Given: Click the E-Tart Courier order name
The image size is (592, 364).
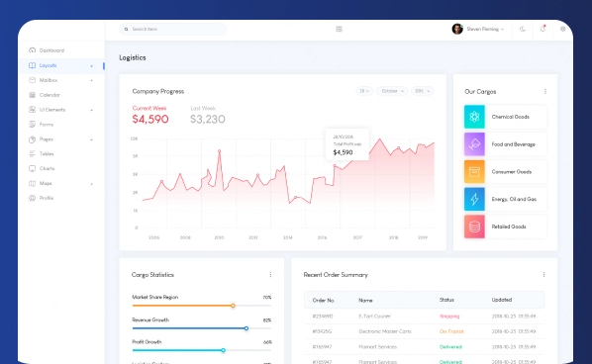Looking at the screenshot, I should [x=374, y=317].
